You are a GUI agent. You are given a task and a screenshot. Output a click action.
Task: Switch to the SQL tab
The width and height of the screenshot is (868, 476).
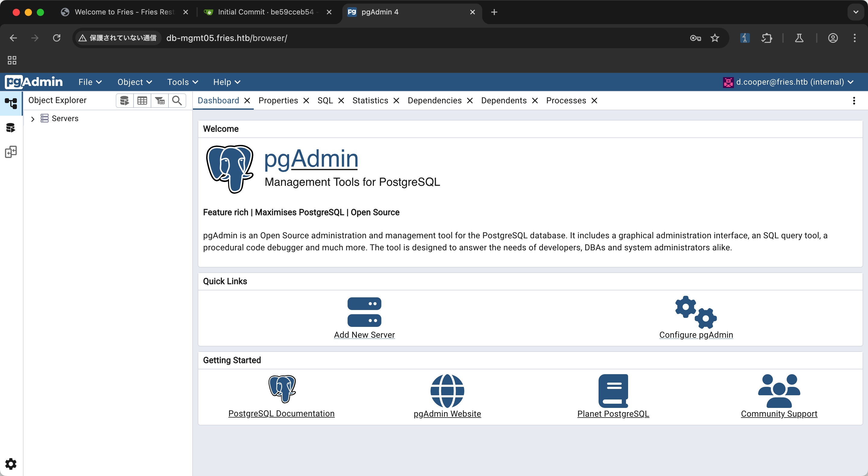point(325,100)
